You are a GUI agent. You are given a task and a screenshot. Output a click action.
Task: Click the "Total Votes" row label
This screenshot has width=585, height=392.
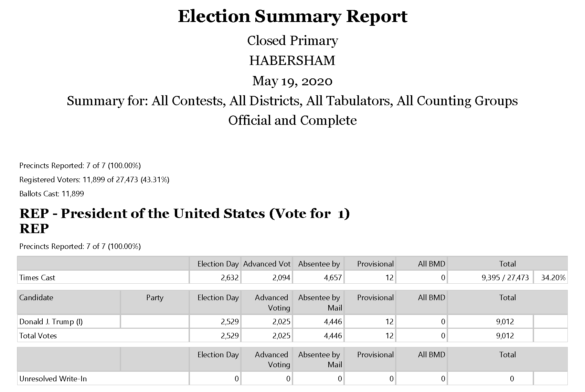tap(38, 336)
